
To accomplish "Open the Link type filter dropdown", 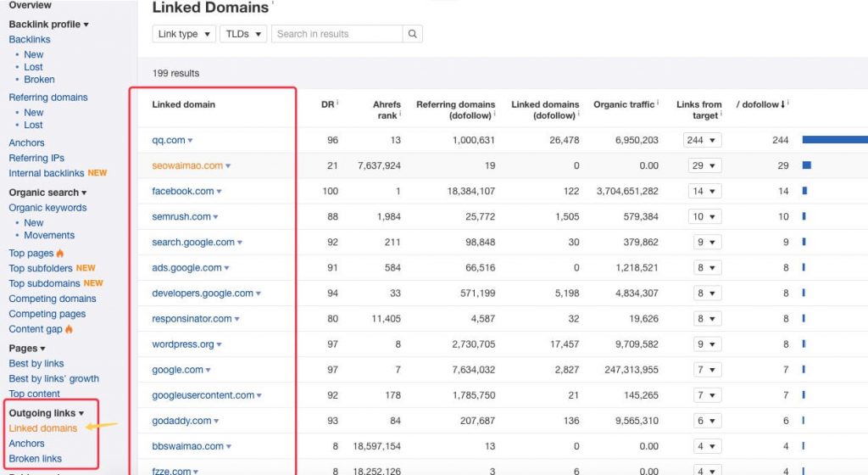I will click(x=184, y=34).
